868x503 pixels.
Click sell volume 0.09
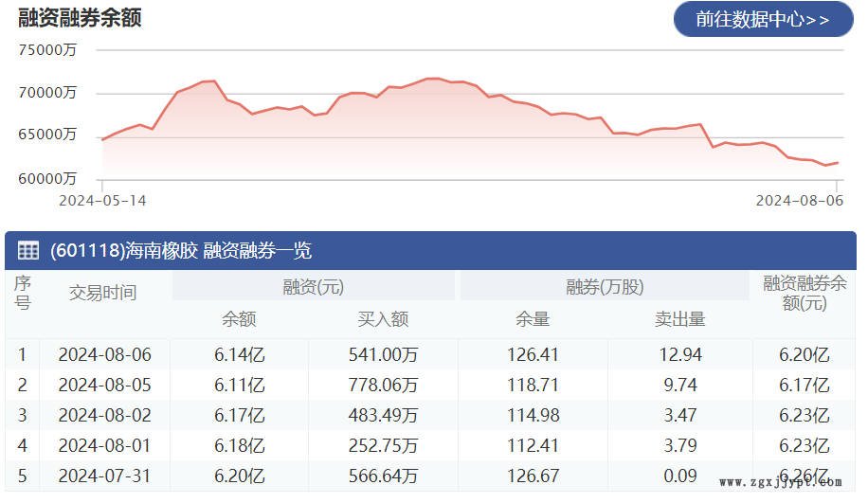pyautogui.click(x=680, y=476)
